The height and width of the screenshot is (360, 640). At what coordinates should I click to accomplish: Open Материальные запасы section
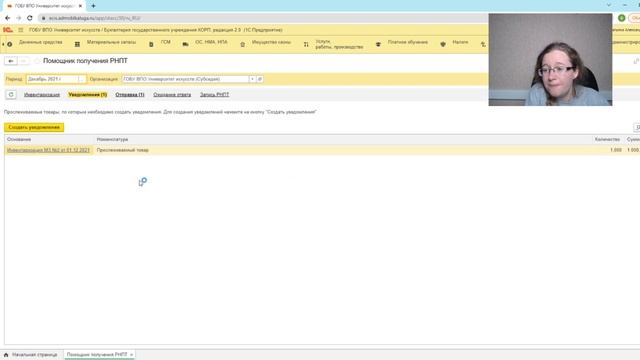click(x=111, y=42)
